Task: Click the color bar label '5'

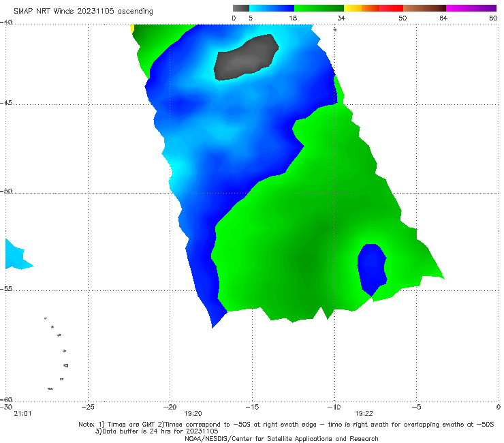Action: coord(251,18)
